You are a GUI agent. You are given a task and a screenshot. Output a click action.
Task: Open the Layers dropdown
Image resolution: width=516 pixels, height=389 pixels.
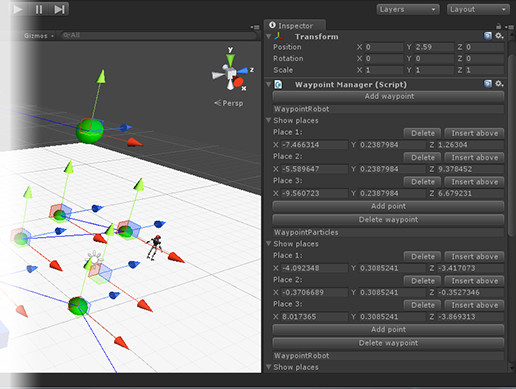point(408,9)
